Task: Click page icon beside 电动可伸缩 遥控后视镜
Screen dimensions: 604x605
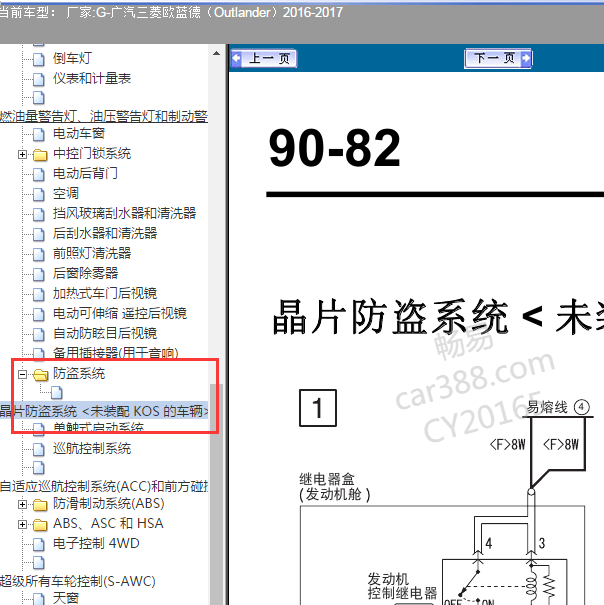Action: pos(39,314)
